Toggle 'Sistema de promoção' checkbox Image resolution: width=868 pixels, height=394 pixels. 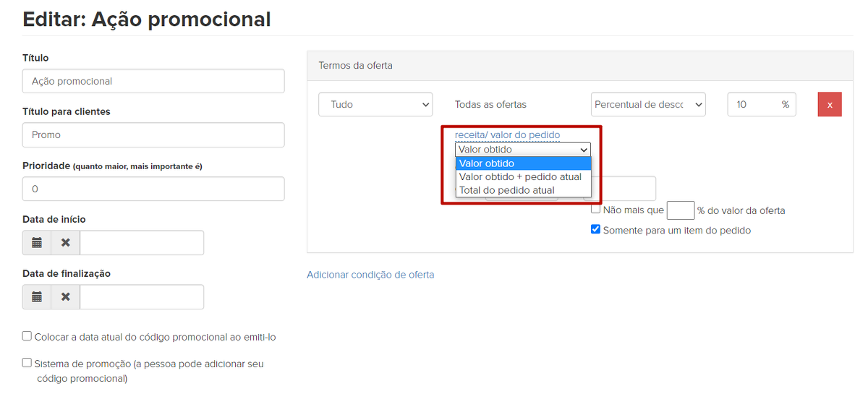click(27, 363)
